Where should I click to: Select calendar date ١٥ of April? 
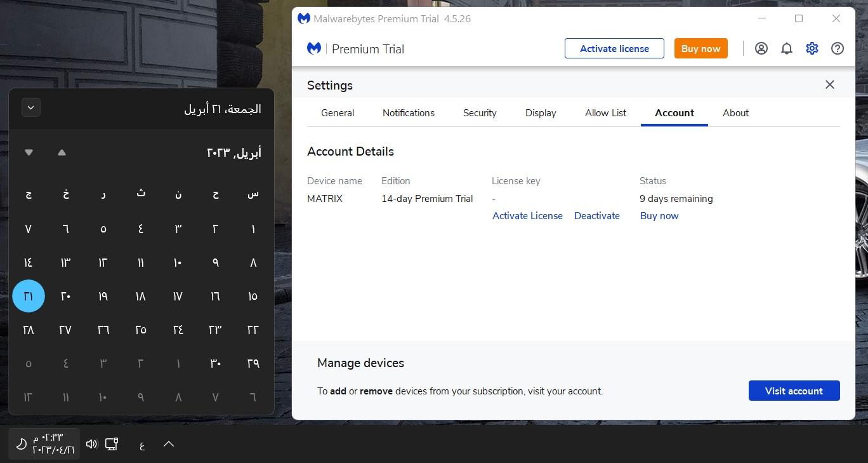click(x=253, y=296)
